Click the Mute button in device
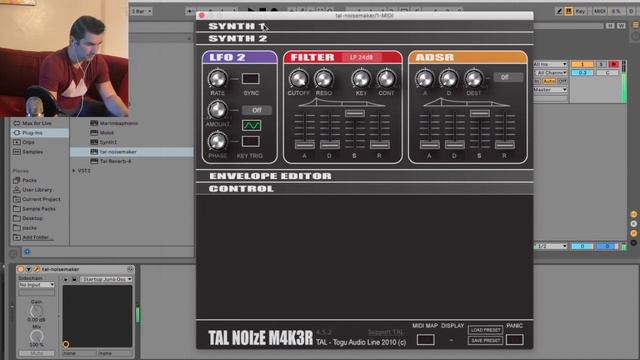 click(36, 353)
